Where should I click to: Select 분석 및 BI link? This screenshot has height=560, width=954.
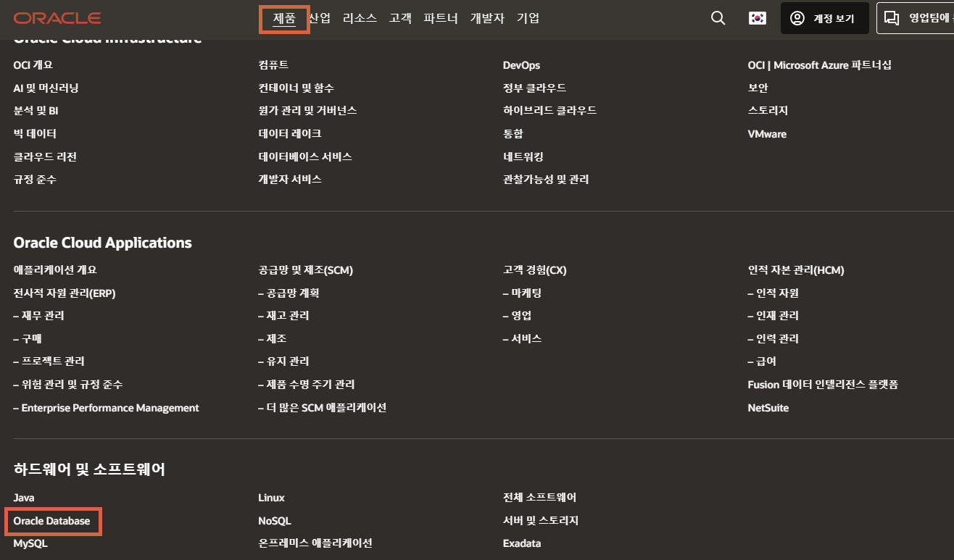36,111
